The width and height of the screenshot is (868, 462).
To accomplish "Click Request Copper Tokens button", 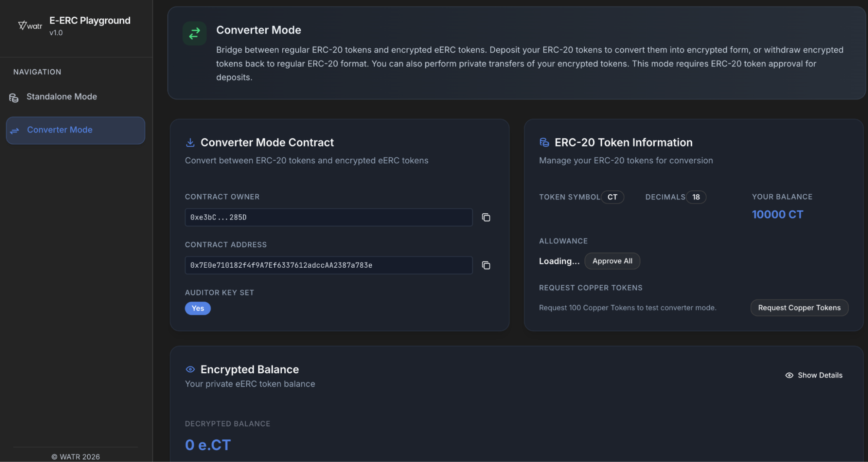I will click(799, 308).
